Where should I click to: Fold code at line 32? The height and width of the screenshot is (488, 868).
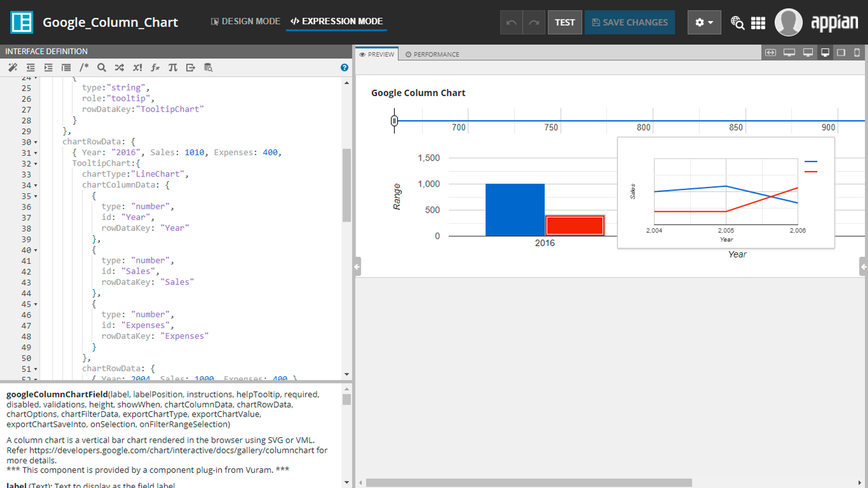point(35,164)
